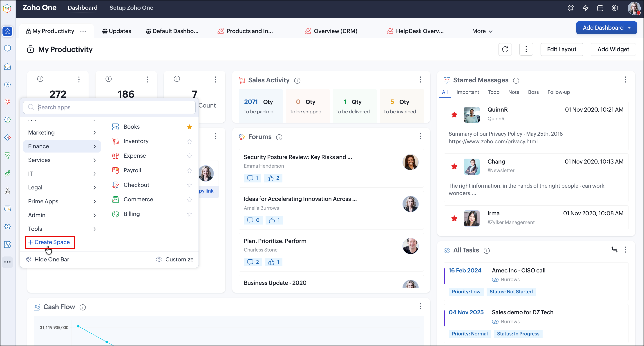Open the Books app icon in the list
This screenshot has height=346, width=644.
pos(116,127)
